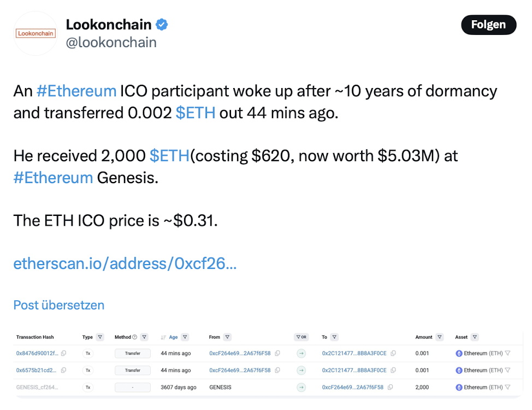Open the Method column filter
The width and height of the screenshot is (532, 410).
pyautogui.click(x=144, y=337)
